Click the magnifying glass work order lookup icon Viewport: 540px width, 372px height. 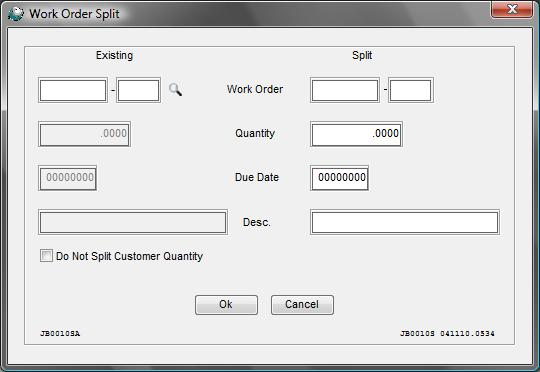pos(176,90)
